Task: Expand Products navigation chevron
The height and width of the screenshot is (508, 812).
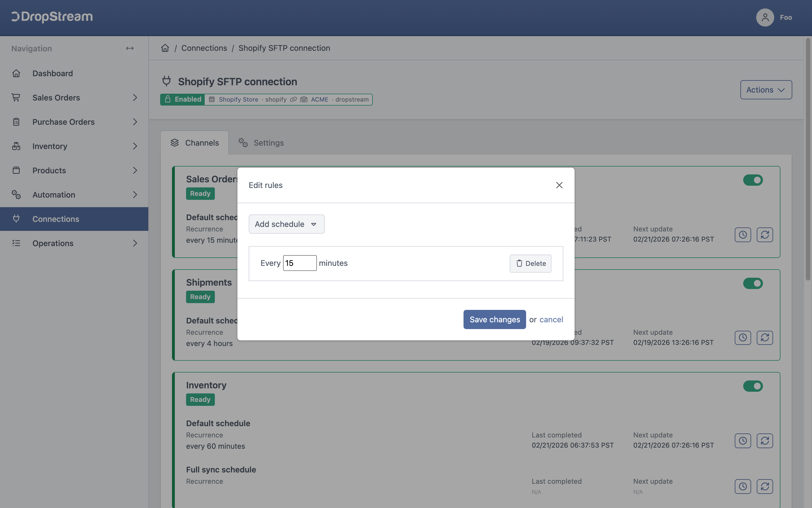Action: point(135,170)
